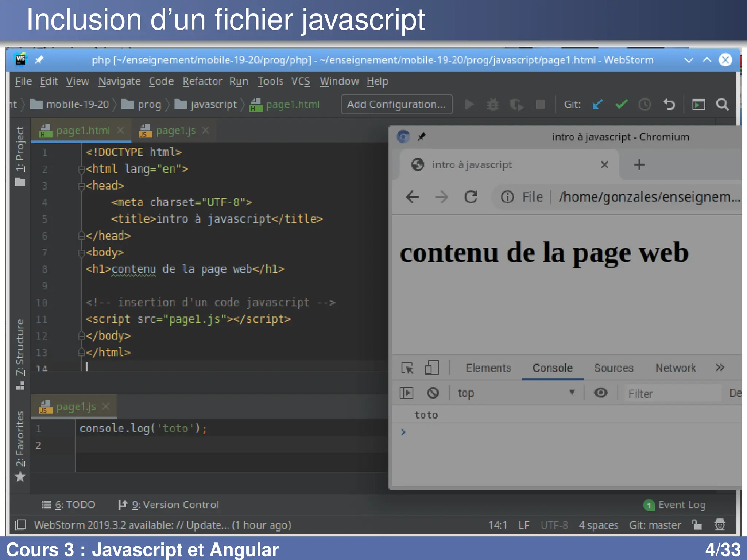Viewport: 747px width, 560px height.
Task: Click console.log('toto') line in page1.js
Action: (143, 428)
